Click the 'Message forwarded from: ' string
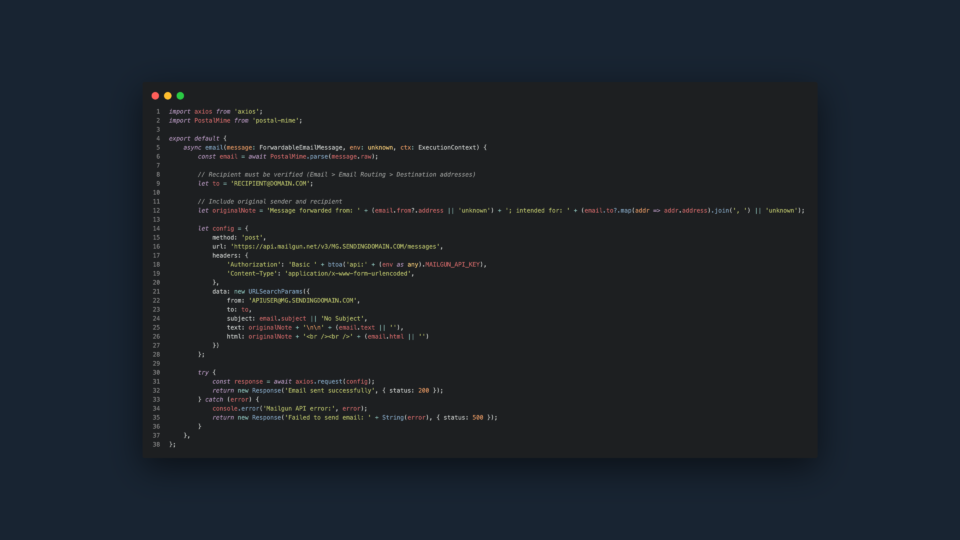 click(x=313, y=211)
